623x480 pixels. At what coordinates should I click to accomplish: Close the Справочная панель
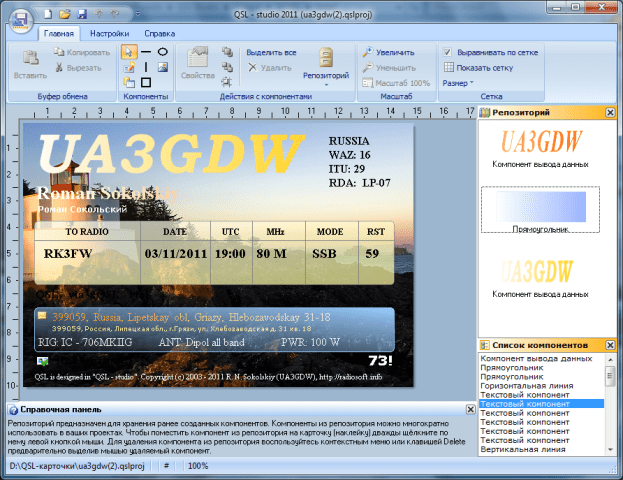470,409
